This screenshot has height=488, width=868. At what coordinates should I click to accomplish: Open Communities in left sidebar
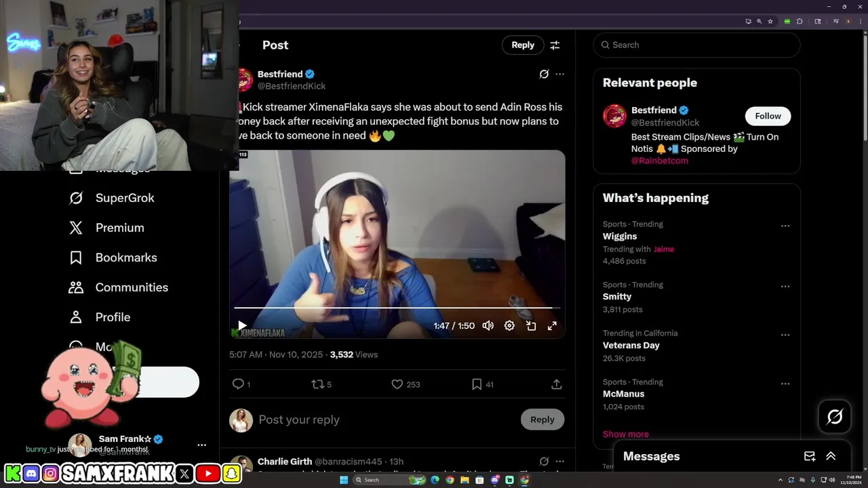(x=118, y=287)
